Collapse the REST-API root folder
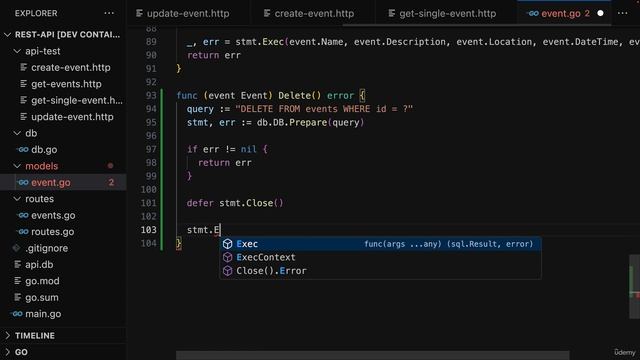The height and width of the screenshot is (360, 640). point(7,35)
